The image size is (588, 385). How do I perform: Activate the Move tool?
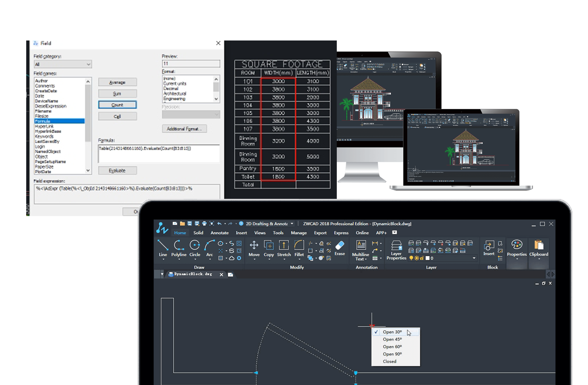(x=254, y=248)
